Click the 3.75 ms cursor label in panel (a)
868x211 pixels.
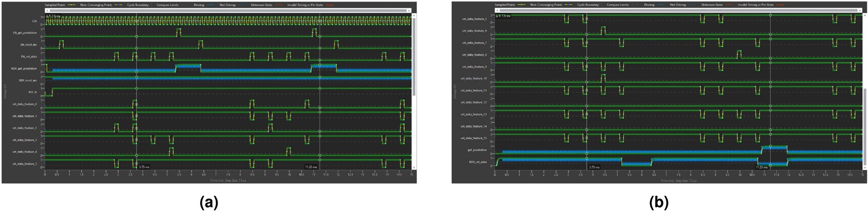click(x=144, y=166)
